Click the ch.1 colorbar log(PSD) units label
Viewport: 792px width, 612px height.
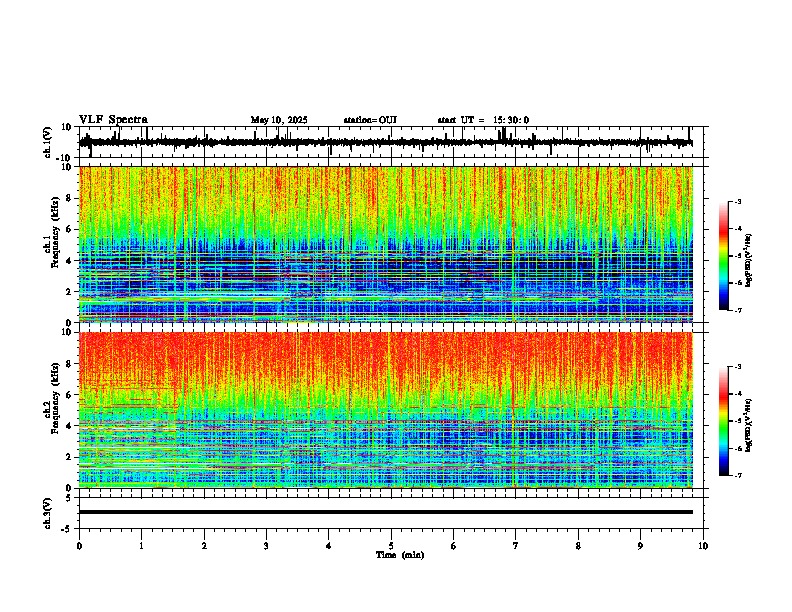[749, 261]
